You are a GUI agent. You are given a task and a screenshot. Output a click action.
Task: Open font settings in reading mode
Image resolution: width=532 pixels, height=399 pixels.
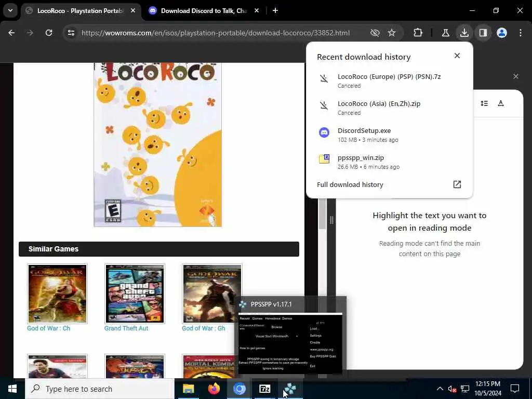pos(501,103)
